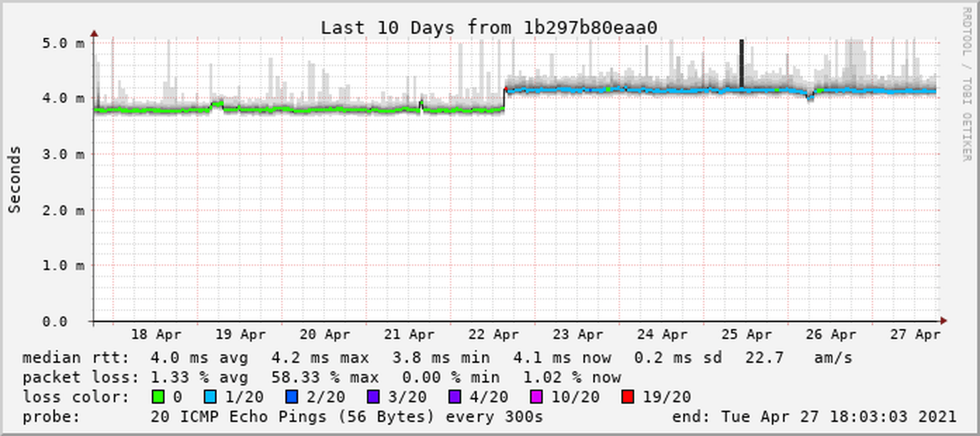Click the '4.1 ms now' value

[562, 358]
